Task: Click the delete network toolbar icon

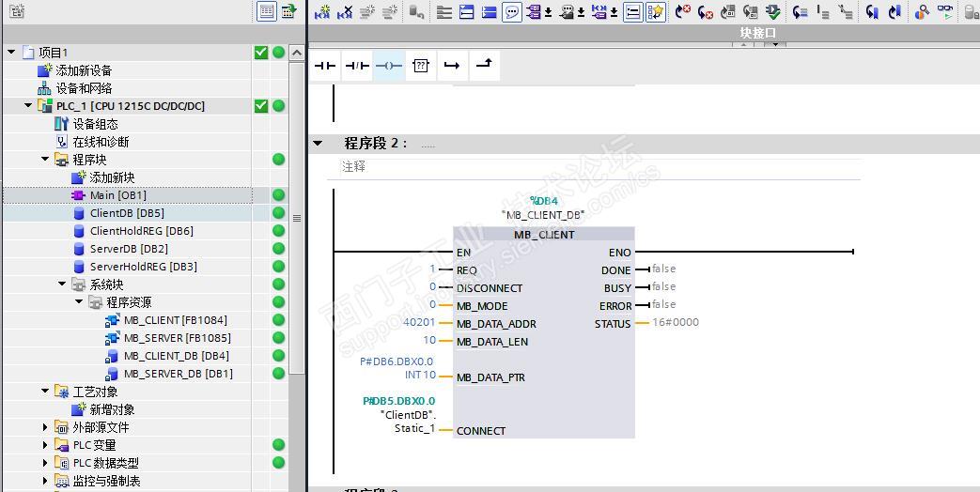Action: pyautogui.click(x=345, y=11)
